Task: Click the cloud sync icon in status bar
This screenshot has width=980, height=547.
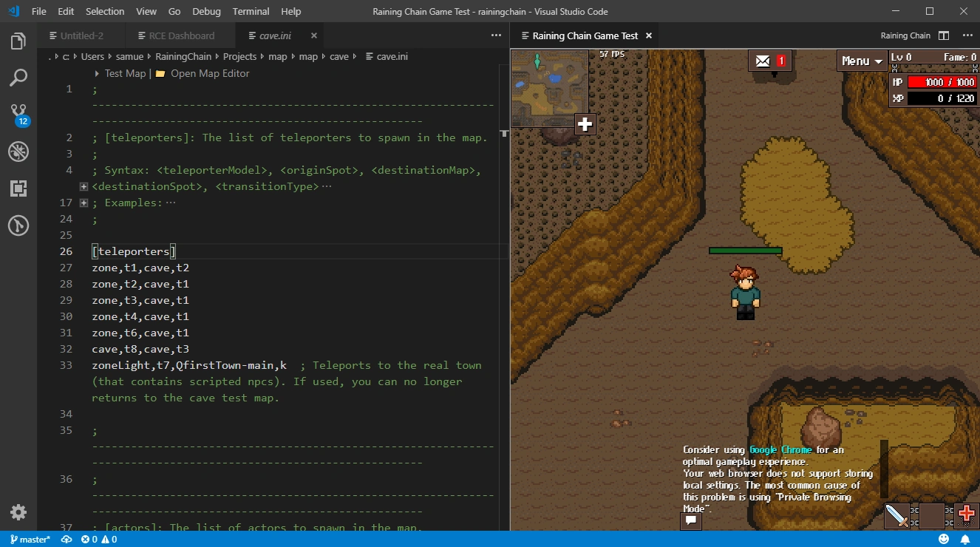Action: [67, 540]
